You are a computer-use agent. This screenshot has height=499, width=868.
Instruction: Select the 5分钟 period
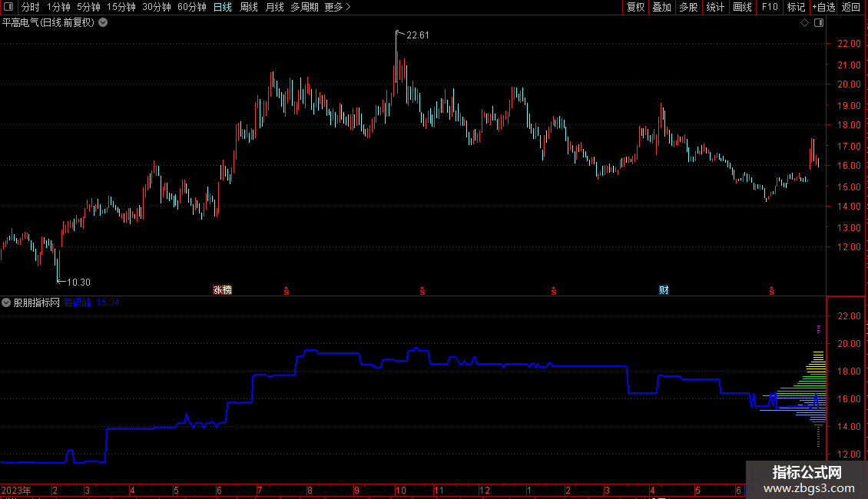click(x=88, y=7)
